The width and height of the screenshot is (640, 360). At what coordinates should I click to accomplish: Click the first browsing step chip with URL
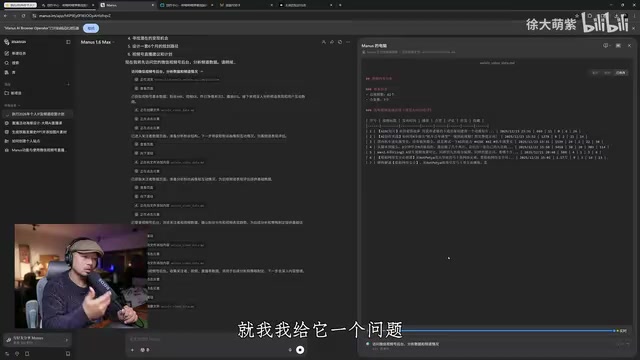click(177, 80)
